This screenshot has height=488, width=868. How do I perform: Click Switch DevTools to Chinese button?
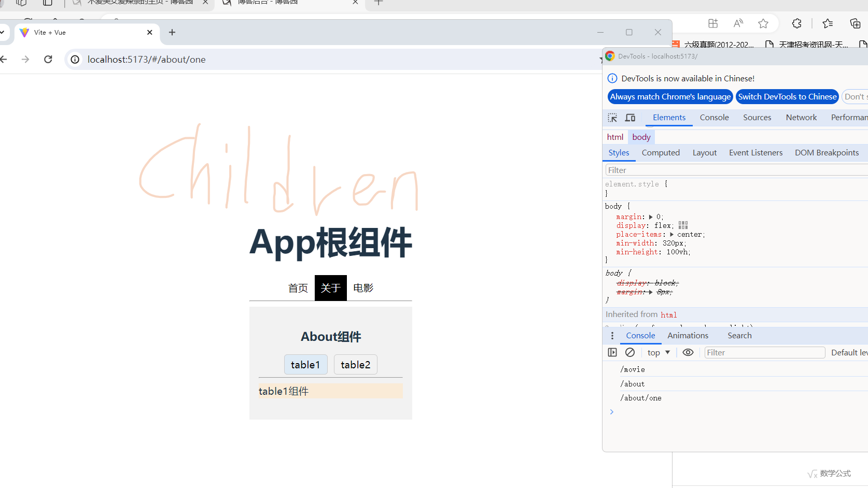point(787,97)
